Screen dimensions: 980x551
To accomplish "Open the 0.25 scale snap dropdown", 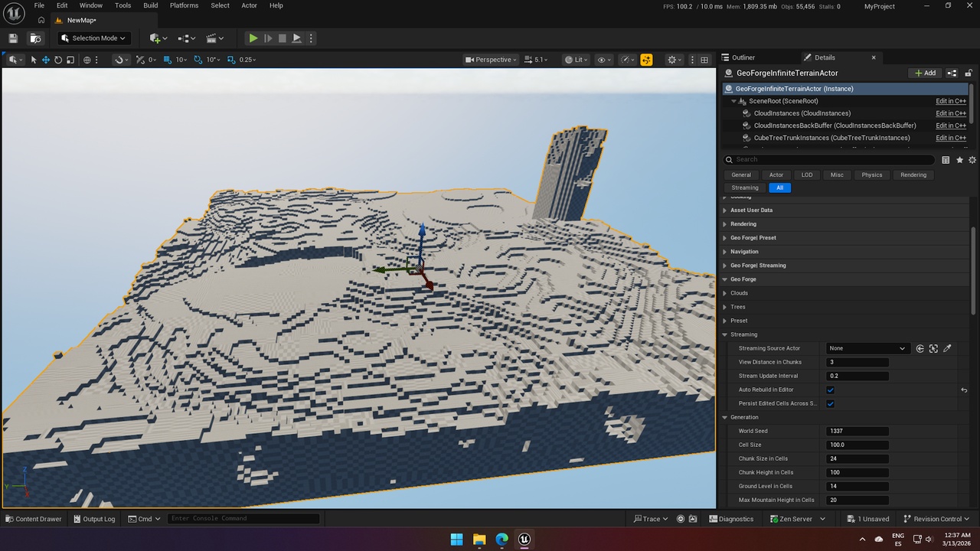I will (x=248, y=60).
